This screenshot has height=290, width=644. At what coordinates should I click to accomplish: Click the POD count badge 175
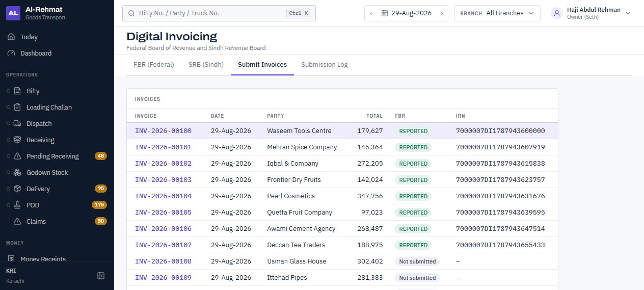click(99, 205)
